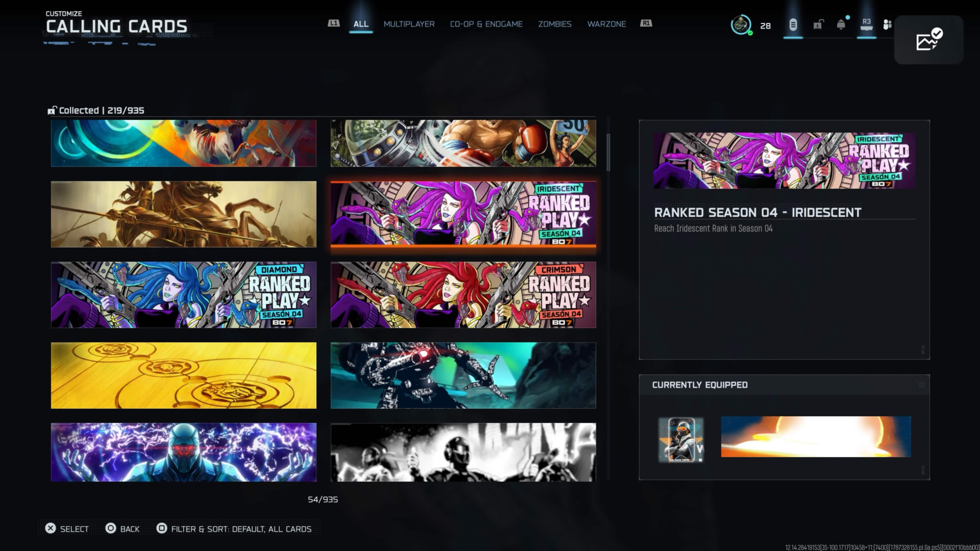Select the Iridescent Ranked Play card in the grid
The image size is (980, 551).
(x=463, y=214)
